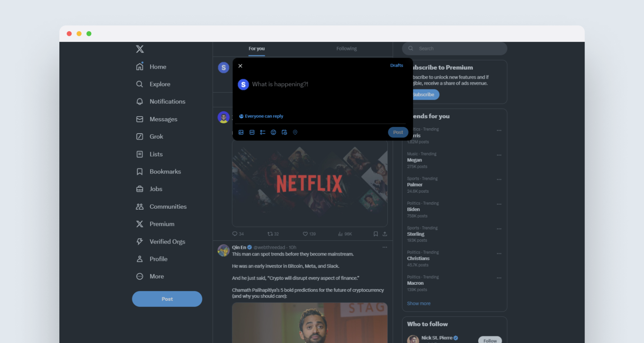
Task: Click the large sidebar Post button
Action: point(167,299)
